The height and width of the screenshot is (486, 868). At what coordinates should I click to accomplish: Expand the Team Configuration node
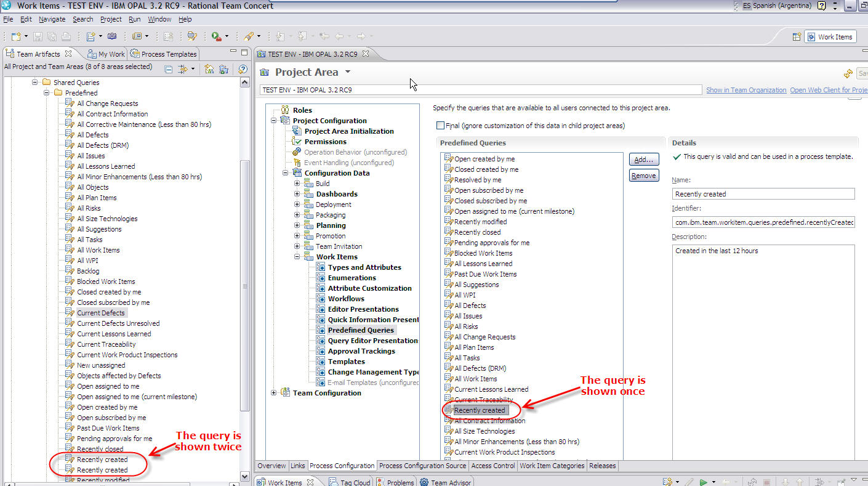point(274,393)
